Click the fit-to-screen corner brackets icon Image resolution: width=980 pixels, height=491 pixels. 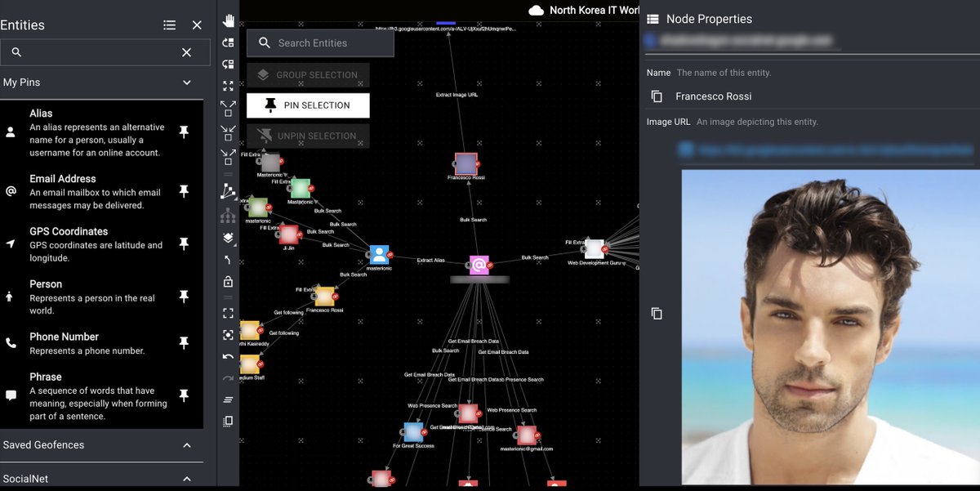pyautogui.click(x=228, y=313)
